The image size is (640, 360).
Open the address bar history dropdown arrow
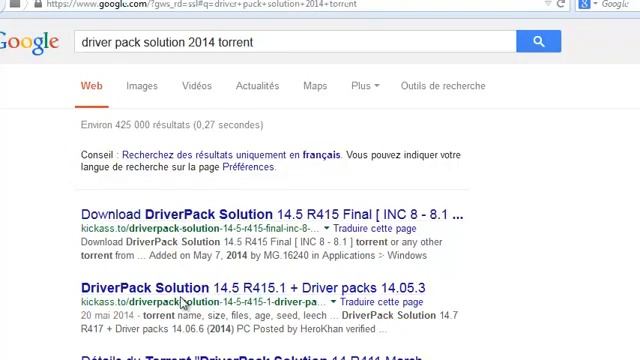point(548,4)
